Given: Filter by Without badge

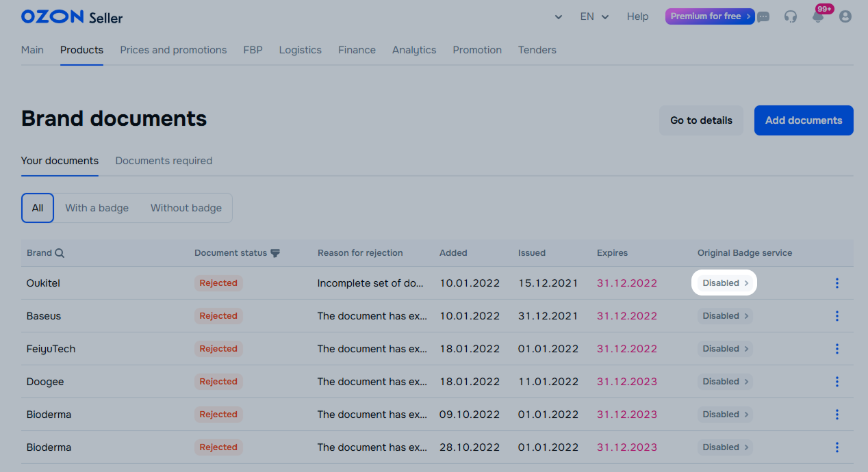Looking at the screenshot, I should pyautogui.click(x=186, y=208).
